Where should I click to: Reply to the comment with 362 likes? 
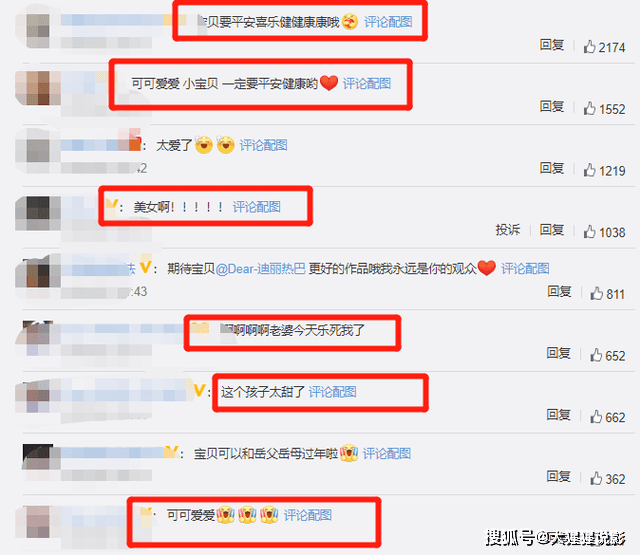pos(559,476)
